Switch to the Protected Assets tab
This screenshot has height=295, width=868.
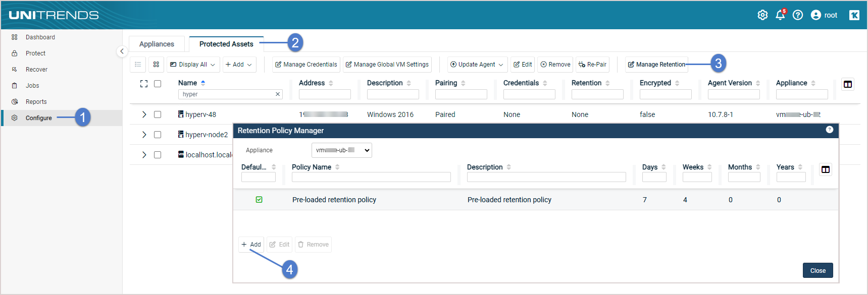(226, 44)
